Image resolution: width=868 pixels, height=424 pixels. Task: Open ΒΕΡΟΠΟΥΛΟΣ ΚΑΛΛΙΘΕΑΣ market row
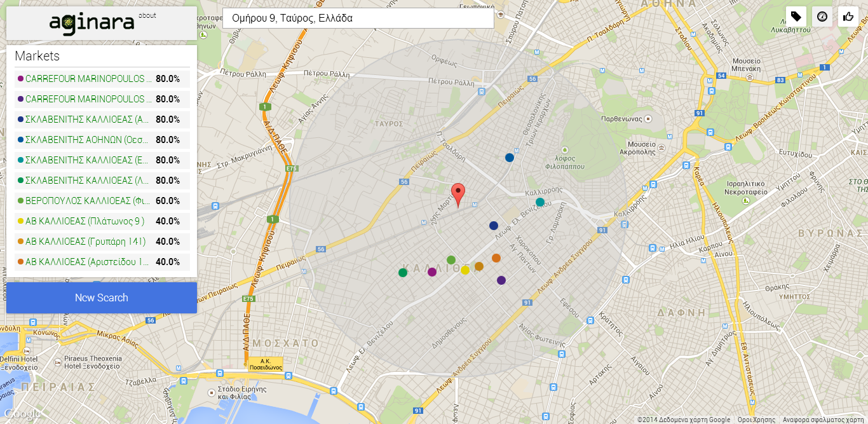click(102, 201)
